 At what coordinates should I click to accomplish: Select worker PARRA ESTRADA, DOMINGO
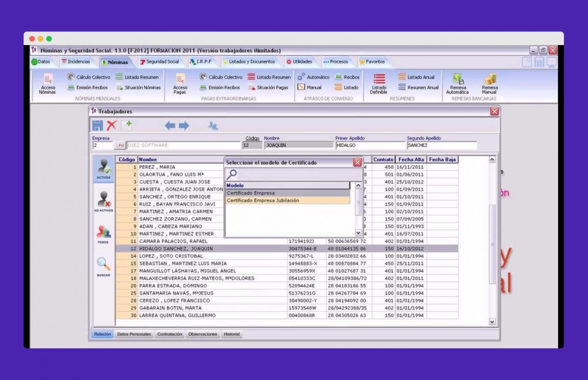(x=287, y=286)
